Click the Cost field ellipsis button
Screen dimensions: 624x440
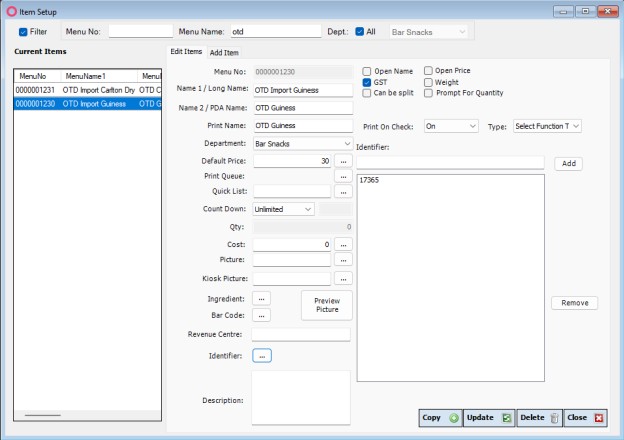point(343,244)
